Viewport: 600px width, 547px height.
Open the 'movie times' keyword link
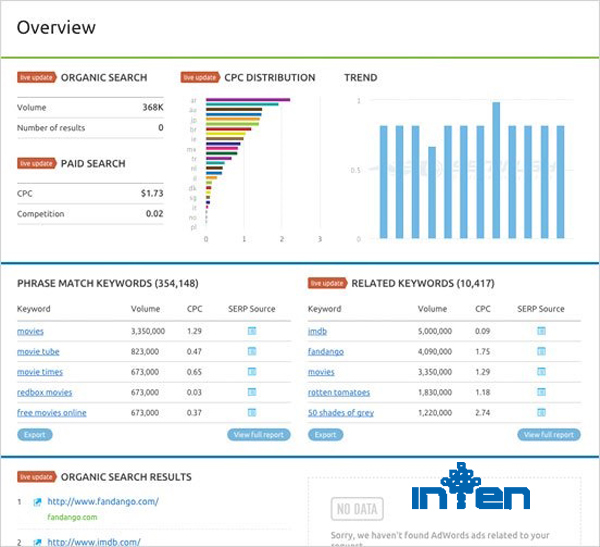click(x=40, y=372)
